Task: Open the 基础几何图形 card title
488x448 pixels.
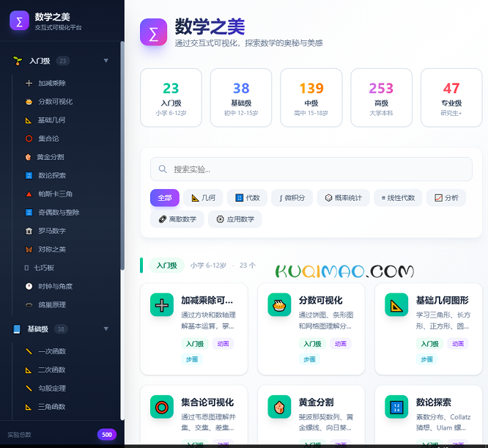Action: point(443,301)
